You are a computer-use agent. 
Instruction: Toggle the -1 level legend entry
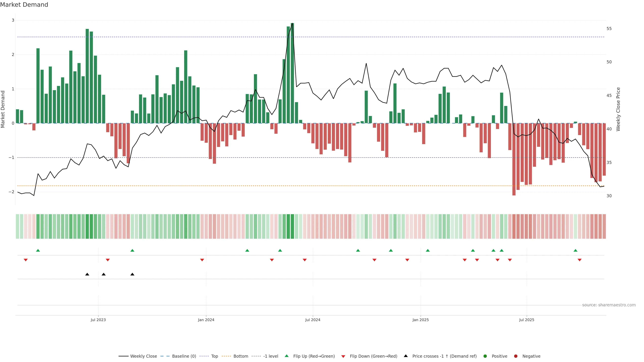[x=271, y=356]
